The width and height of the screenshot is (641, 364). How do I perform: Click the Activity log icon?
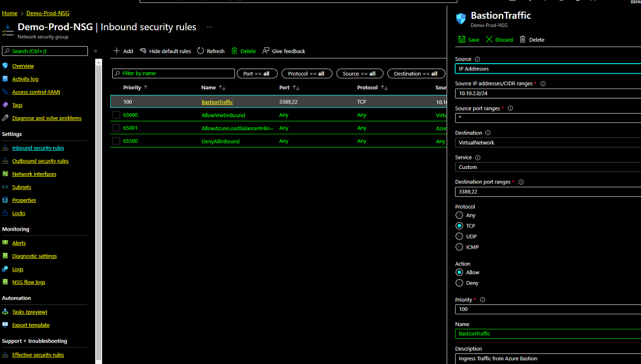click(x=5, y=79)
